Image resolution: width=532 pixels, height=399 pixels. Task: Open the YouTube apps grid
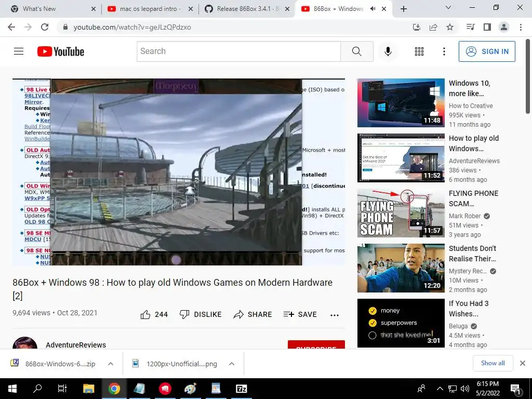pyautogui.click(x=419, y=51)
